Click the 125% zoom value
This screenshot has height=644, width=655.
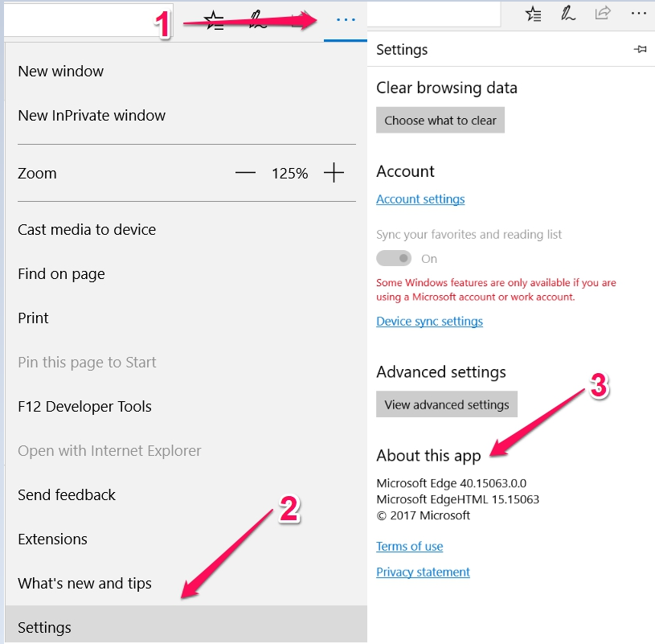pyautogui.click(x=289, y=173)
